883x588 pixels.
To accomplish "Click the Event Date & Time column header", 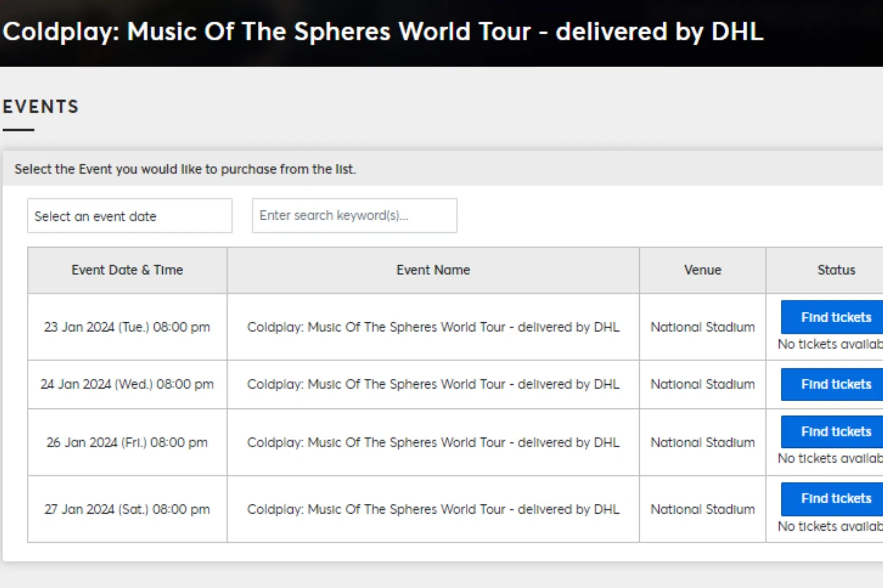I will pyautogui.click(x=127, y=270).
